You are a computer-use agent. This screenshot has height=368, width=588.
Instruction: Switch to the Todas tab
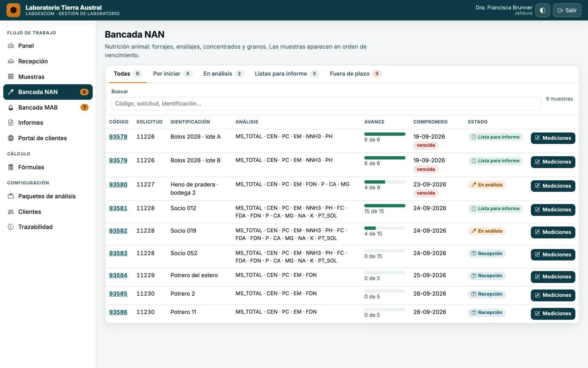[128, 74]
